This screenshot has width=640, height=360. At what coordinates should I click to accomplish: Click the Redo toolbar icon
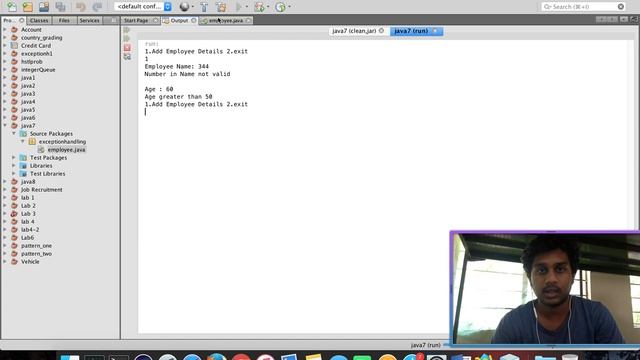pos(97,7)
